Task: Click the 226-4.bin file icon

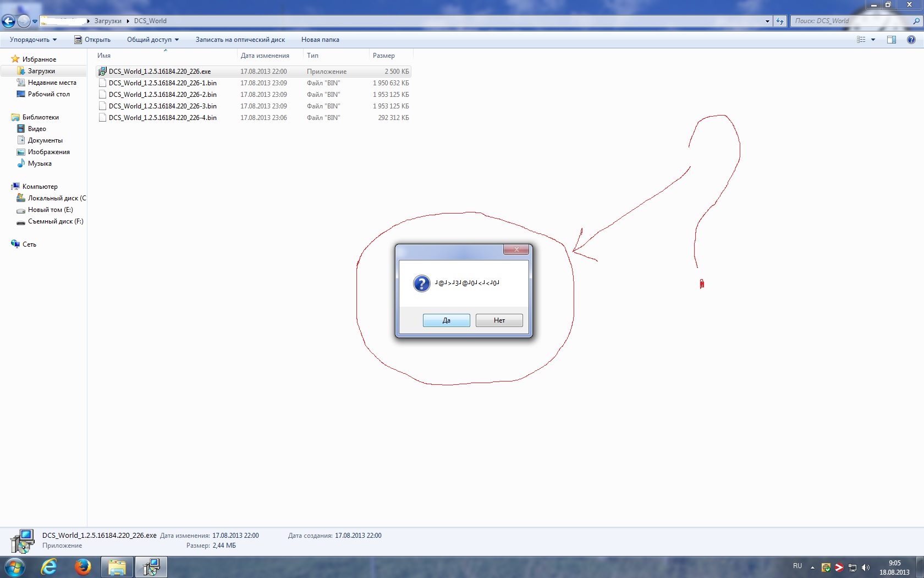Action: (x=102, y=118)
